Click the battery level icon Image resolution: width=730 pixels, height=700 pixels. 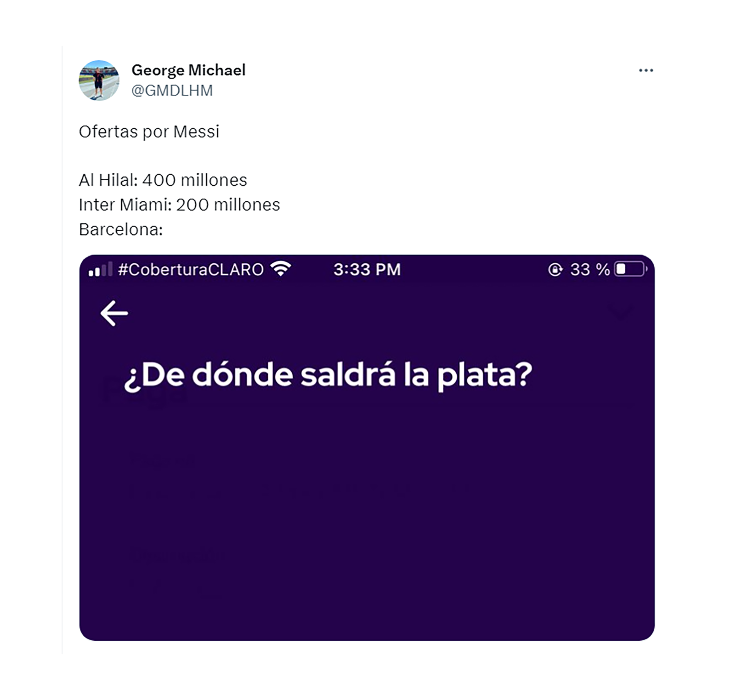[630, 269]
